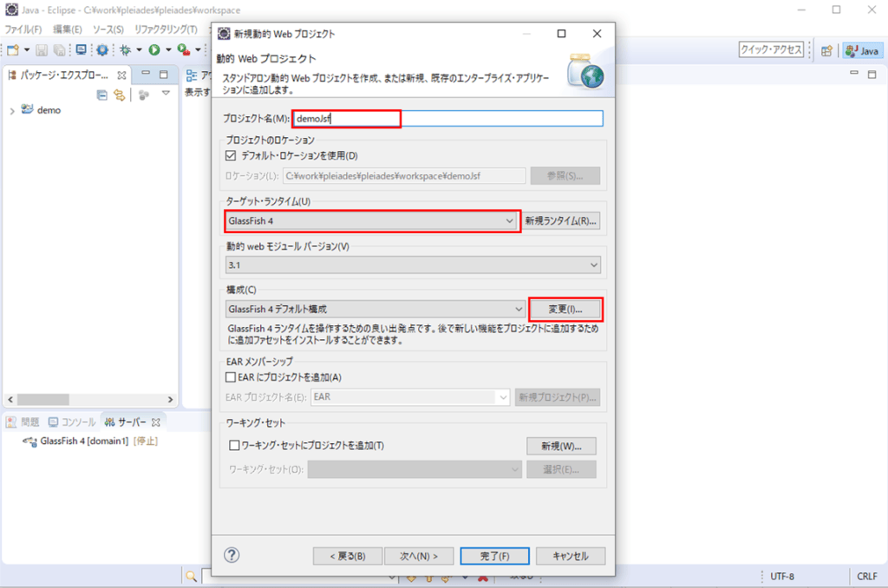Click the demo project icon in explorer

[x=27, y=109]
